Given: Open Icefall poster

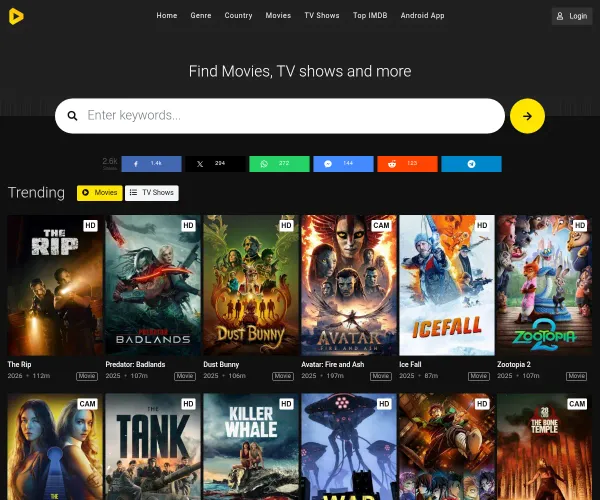Looking at the screenshot, I should 447,285.
